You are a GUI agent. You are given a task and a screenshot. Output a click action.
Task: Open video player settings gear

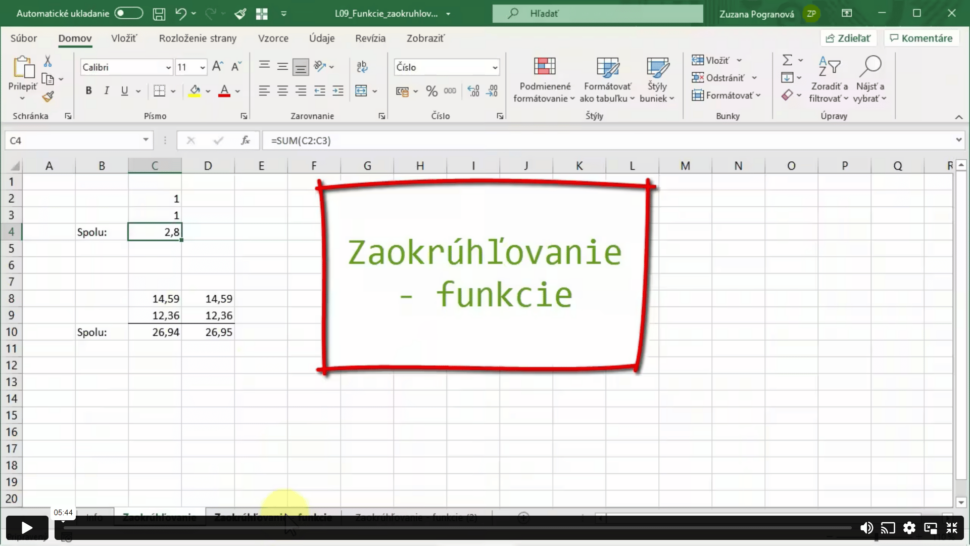click(909, 528)
